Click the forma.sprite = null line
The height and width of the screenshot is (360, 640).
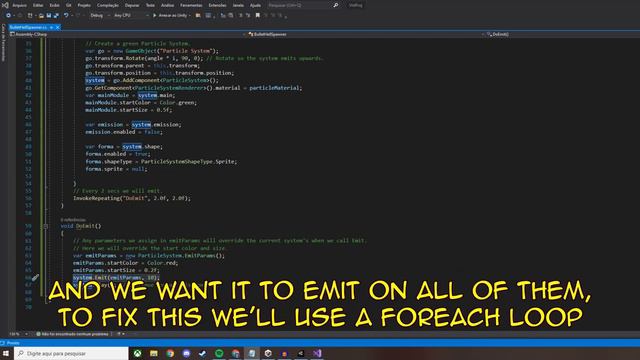coord(116,169)
